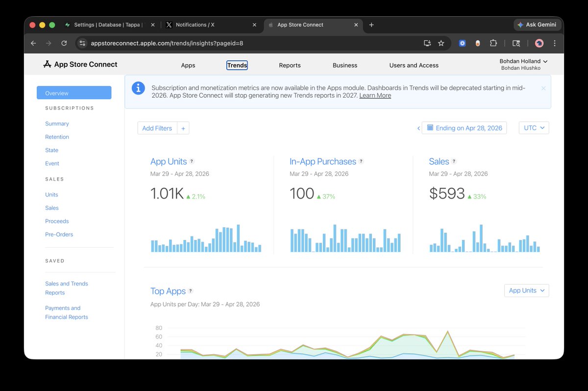Image resolution: width=588 pixels, height=391 pixels.
Task: Select Overview in the sidebar
Action: [74, 93]
